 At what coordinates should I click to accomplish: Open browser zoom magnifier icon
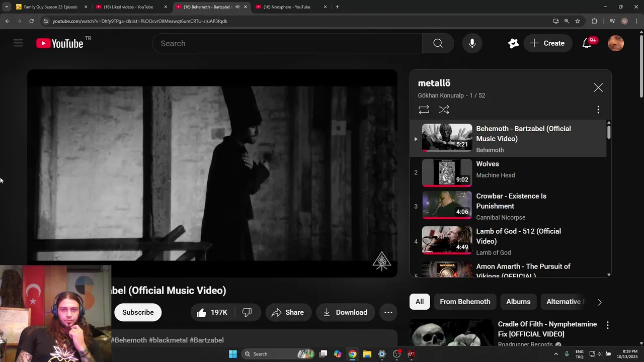567,21
